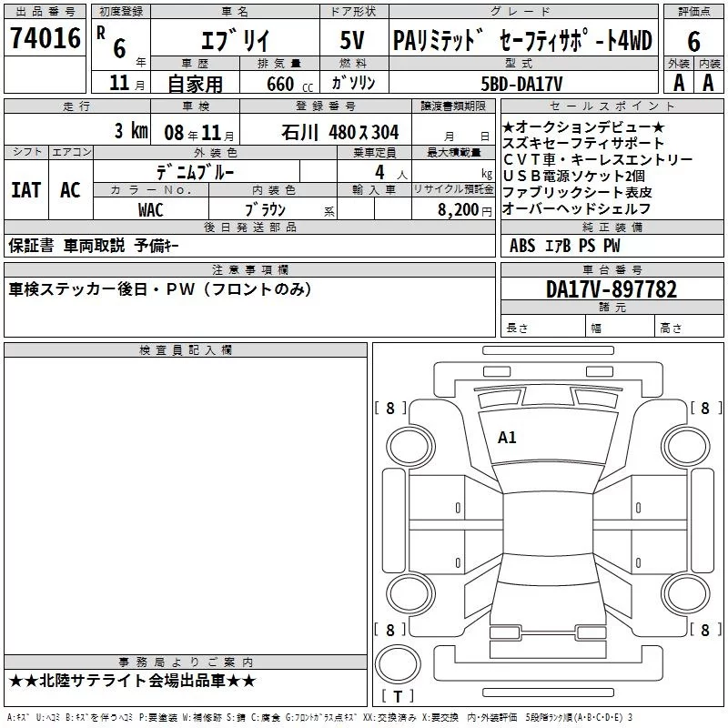Click air conditioner value AC
The image size is (728, 728).
pyautogui.click(x=70, y=190)
